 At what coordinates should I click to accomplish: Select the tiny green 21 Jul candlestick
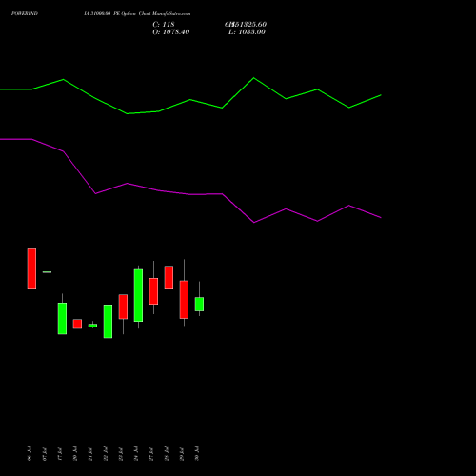(92, 326)
